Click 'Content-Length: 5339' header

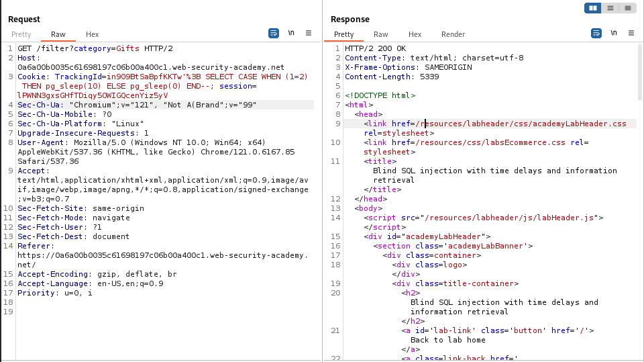click(392, 77)
